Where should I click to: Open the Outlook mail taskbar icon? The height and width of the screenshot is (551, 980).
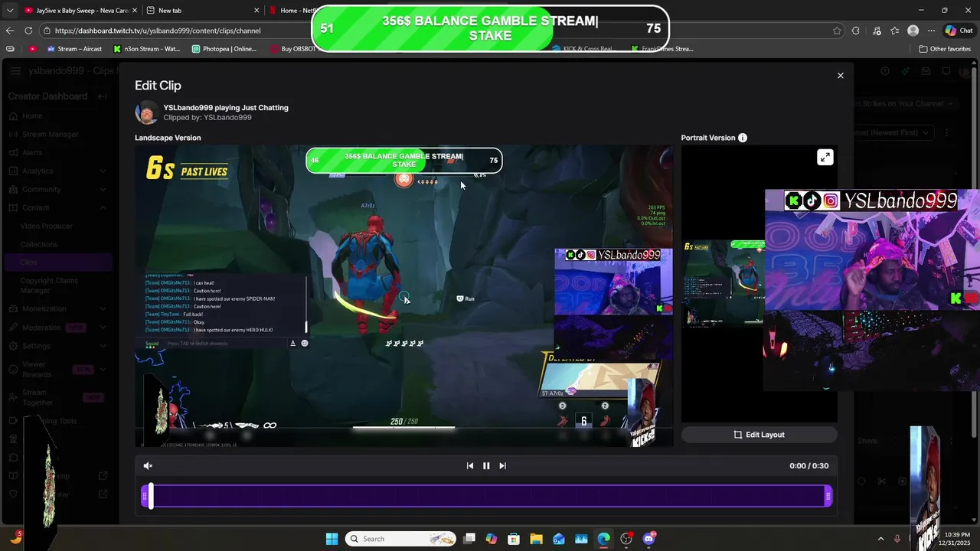pos(559,539)
